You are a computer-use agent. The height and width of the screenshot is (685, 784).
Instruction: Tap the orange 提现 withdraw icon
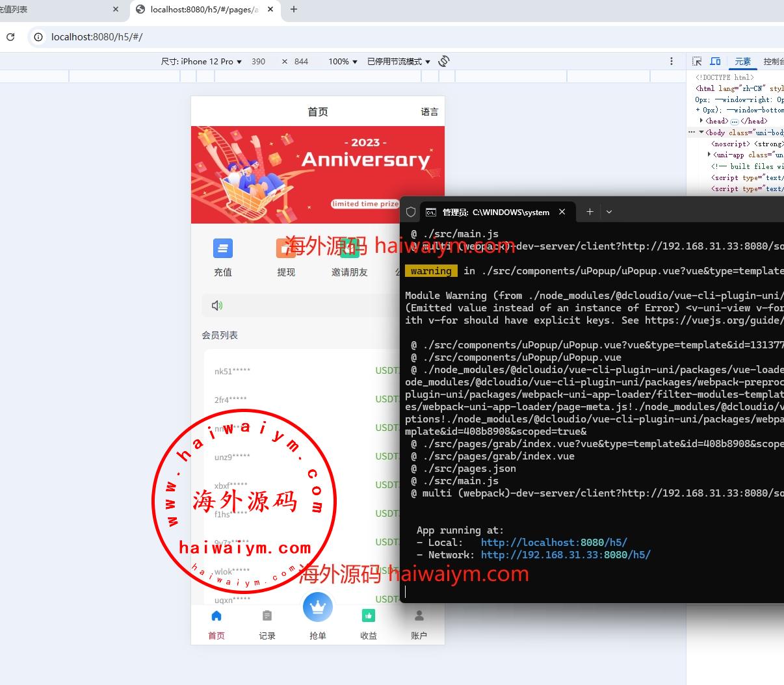[286, 248]
